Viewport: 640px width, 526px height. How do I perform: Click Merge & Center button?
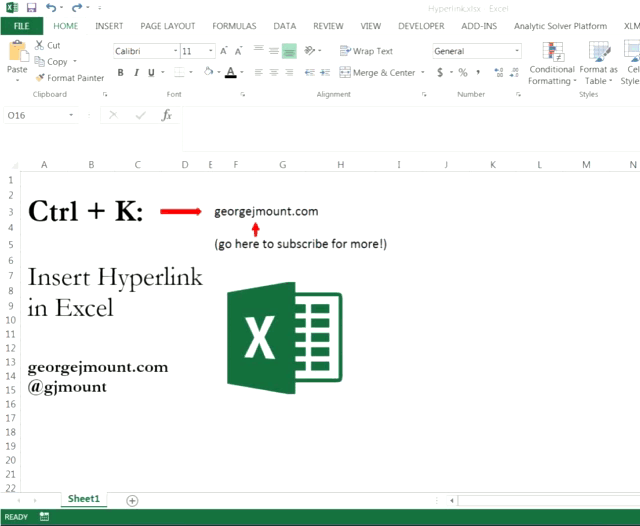point(377,73)
